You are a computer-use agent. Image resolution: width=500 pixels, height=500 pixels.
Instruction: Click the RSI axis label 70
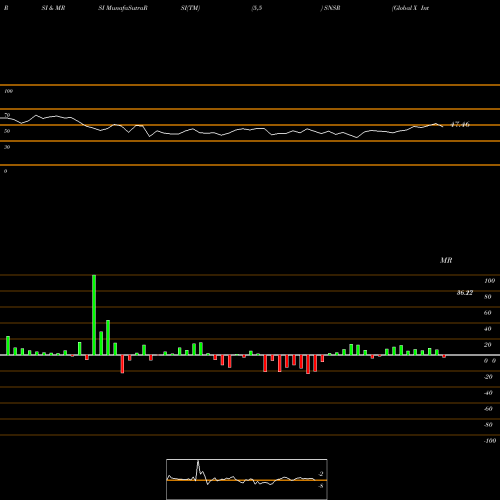click(x=7, y=115)
